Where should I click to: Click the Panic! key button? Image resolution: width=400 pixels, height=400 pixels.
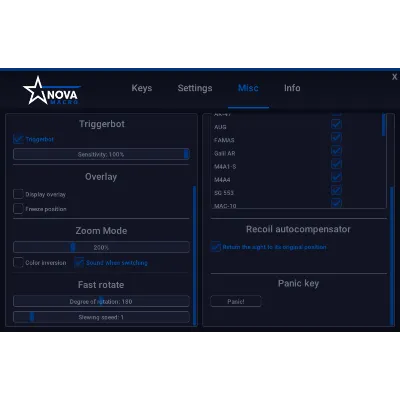(236, 301)
